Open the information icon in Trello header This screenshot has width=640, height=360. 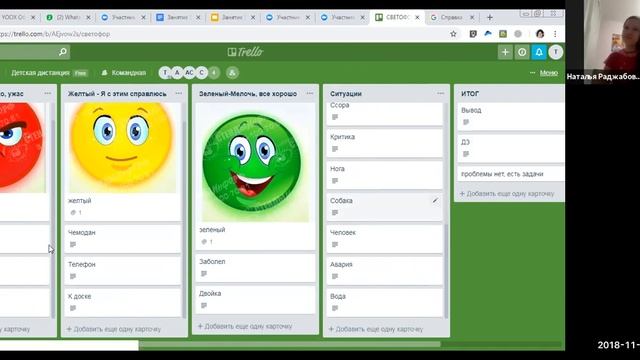522,52
